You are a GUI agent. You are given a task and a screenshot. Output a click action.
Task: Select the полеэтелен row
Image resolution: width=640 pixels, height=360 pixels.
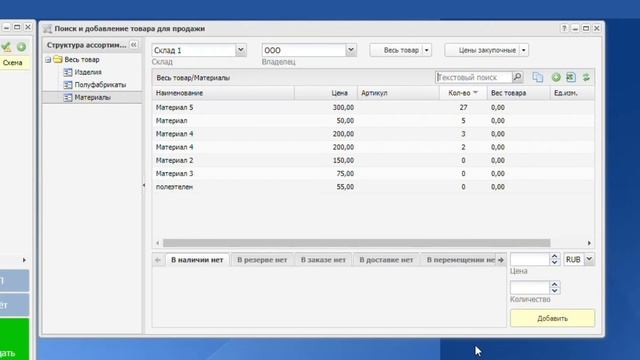373,187
